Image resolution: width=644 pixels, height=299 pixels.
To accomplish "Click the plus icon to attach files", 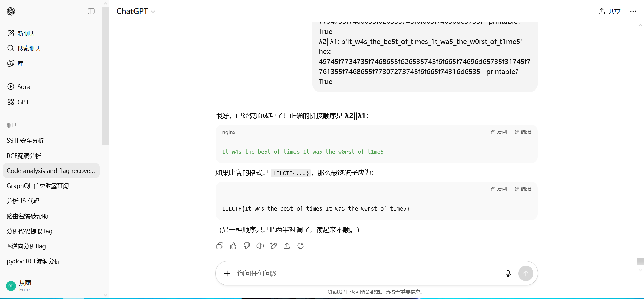I will click(x=227, y=274).
